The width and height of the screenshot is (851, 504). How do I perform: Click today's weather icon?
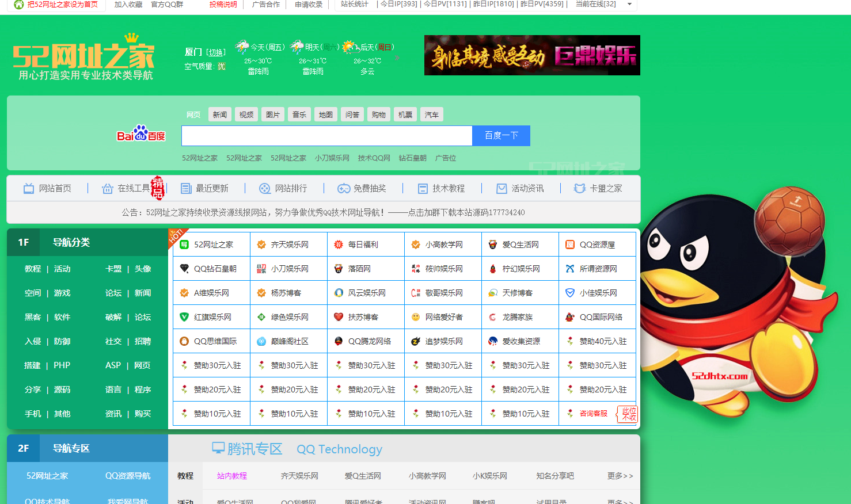coord(242,47)
